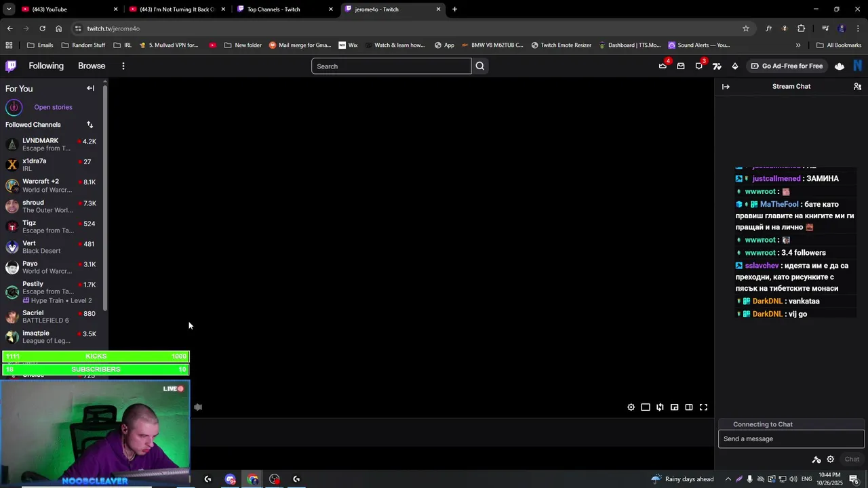Switch to Top Channels - Twitch tab
Screen dimensions: 868x488
[x=285, y=9]
